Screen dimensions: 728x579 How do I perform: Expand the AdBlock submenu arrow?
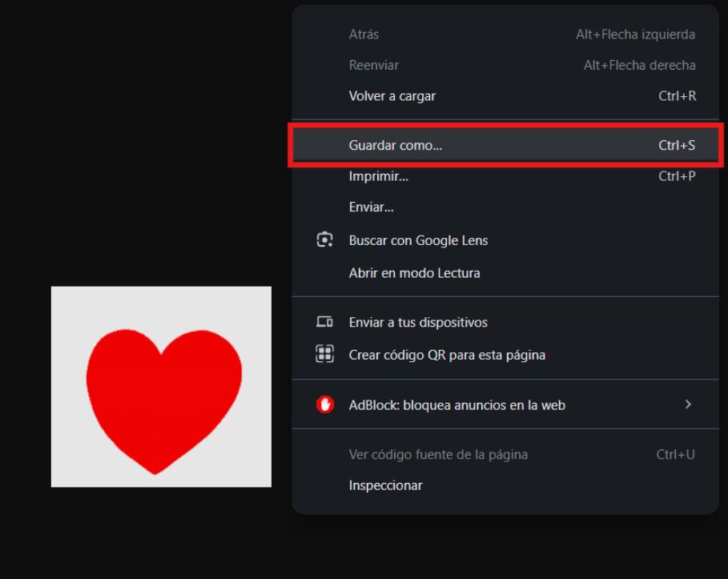pyautogui.click(x=688, y=404)
